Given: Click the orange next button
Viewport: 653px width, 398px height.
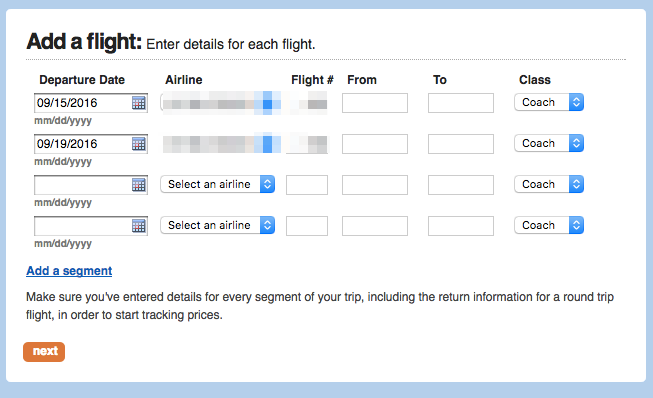Looking at the screenshot, I should pos(44,352).
